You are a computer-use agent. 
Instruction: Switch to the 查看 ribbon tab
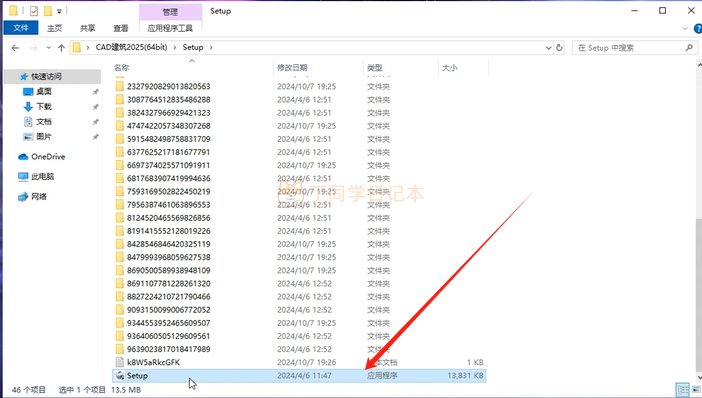tap(120, 28)
